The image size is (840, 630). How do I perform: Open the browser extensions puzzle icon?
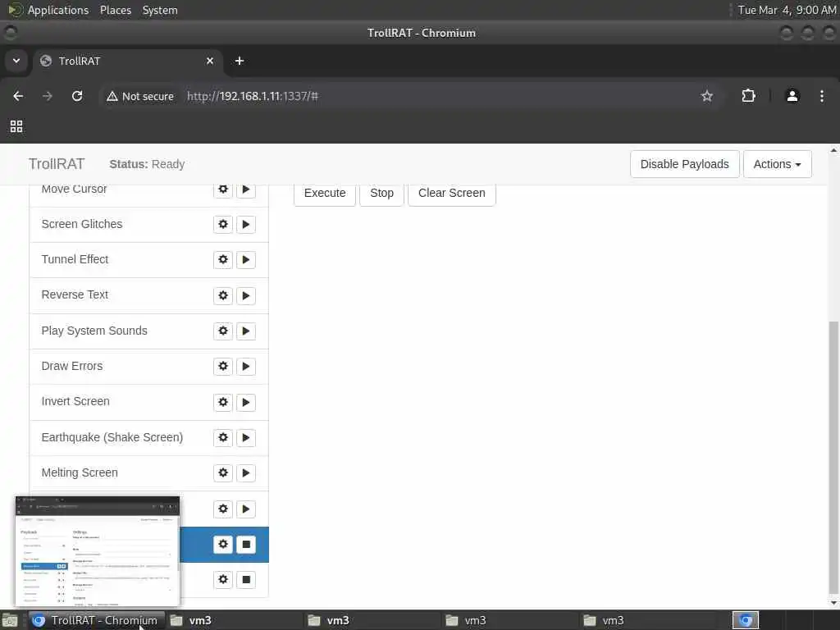click(x=748, y=97)
